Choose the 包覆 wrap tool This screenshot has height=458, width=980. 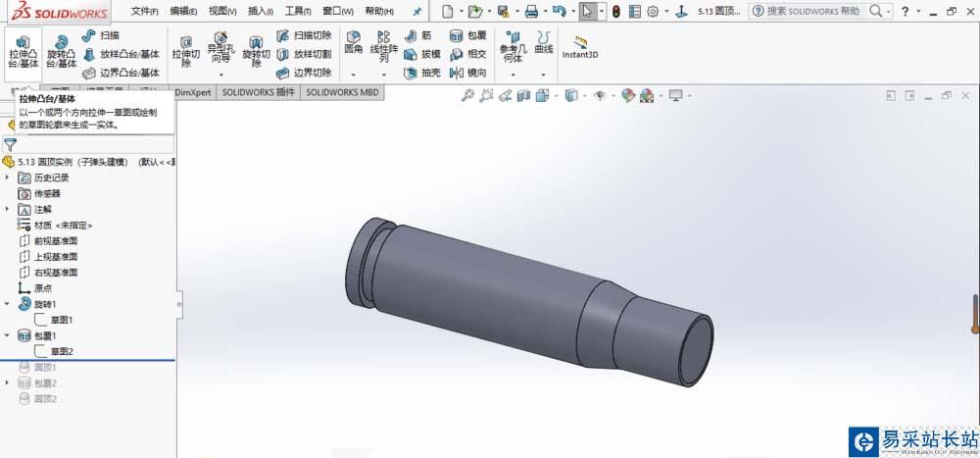click(468, 35)
